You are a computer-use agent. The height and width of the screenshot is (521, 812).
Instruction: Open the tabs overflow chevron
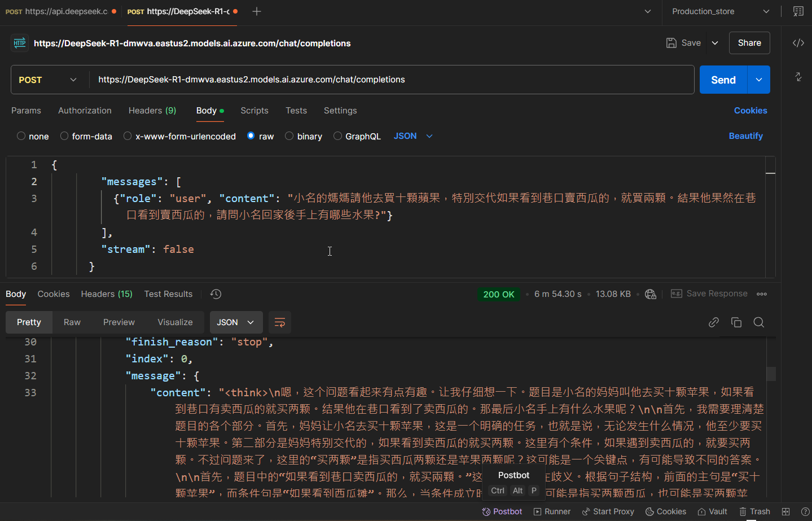pyautogui.click(x=648, y=11)
